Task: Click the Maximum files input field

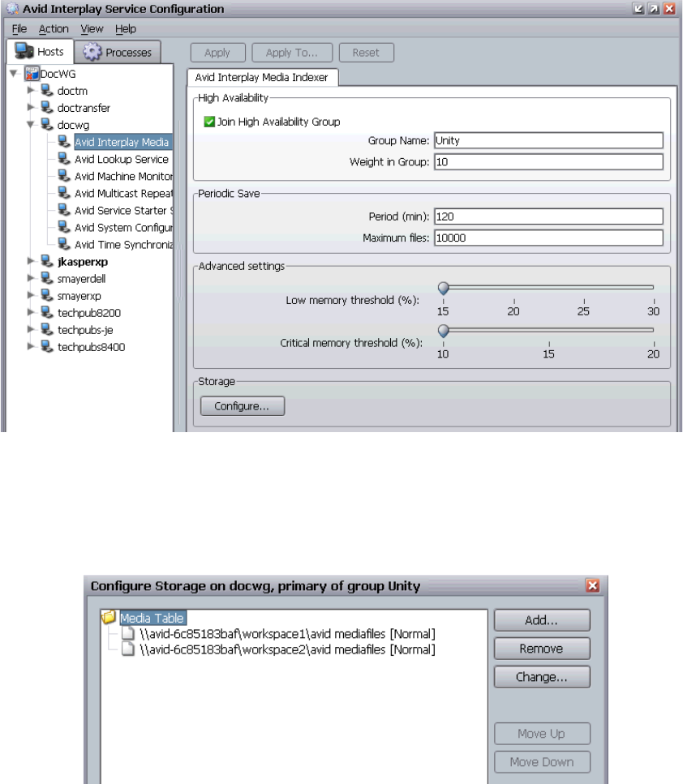Action: click(x=548, y=238)
